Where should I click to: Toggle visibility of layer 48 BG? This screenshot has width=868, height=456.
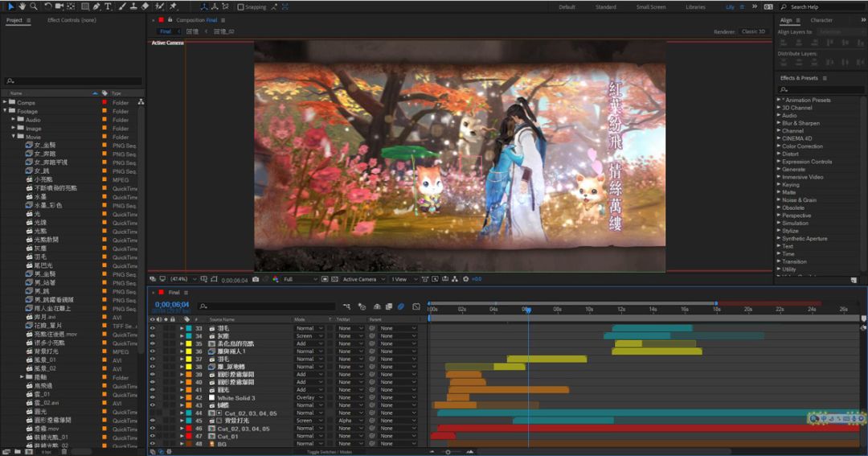point(152,443)
